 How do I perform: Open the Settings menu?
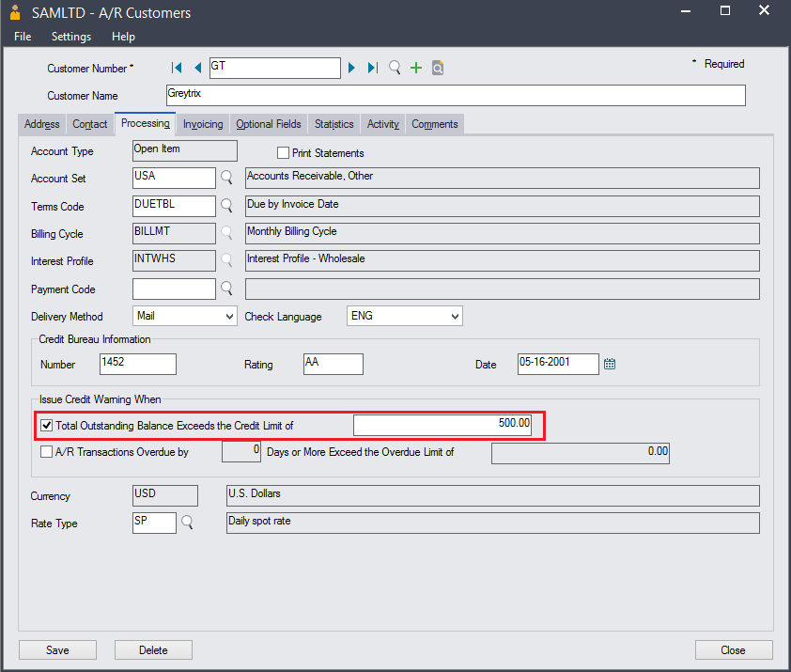71,37
